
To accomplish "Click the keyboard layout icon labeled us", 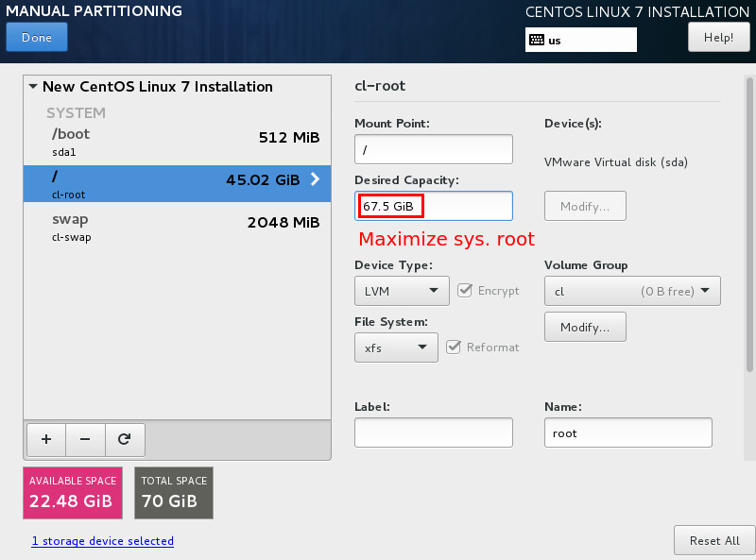I will pos(537,40).
